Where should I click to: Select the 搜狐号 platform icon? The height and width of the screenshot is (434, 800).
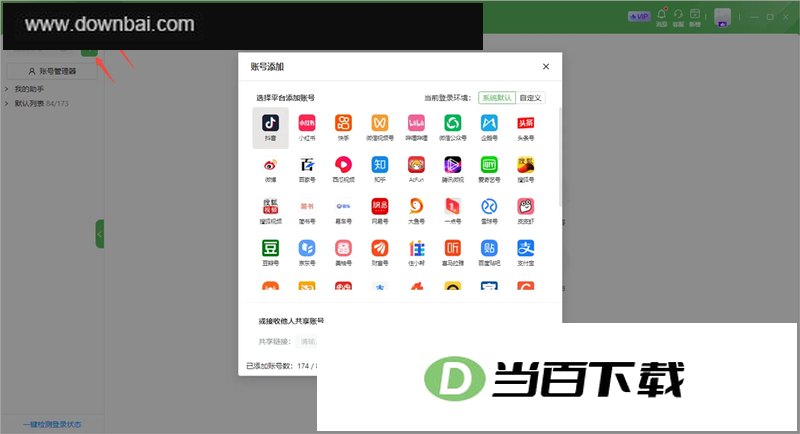point(526,165)
